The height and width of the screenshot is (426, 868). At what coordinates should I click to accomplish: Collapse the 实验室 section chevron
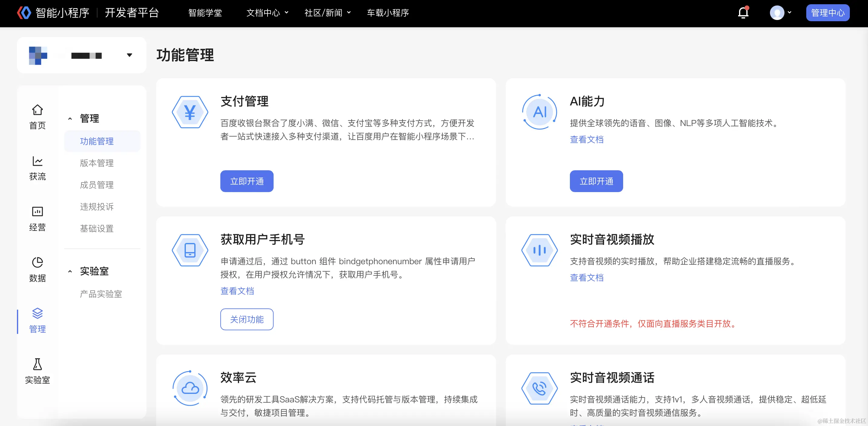coord(70,271)
